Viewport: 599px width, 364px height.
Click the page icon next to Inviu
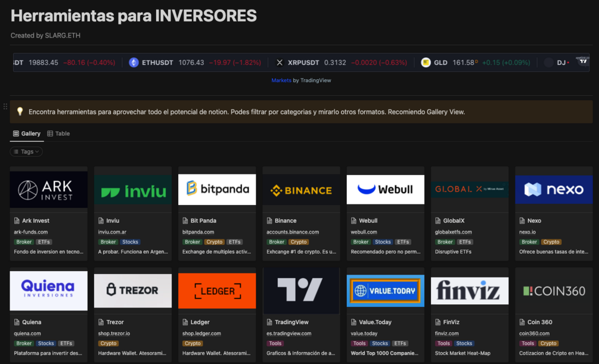101,220
